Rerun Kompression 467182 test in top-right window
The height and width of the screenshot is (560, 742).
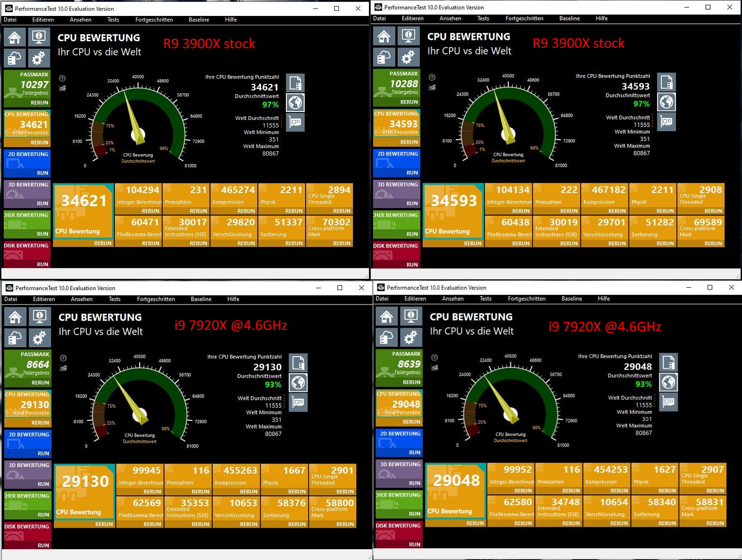coord(617,211)
